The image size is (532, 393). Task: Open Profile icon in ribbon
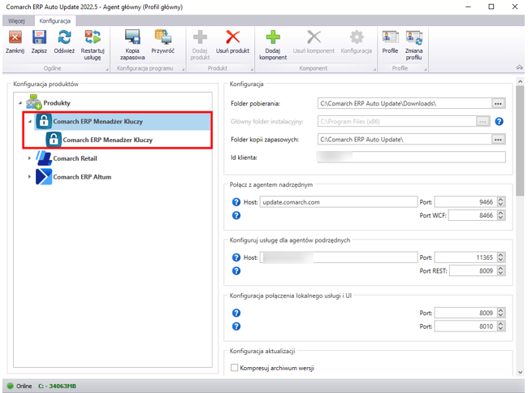[x=390, y=37]
